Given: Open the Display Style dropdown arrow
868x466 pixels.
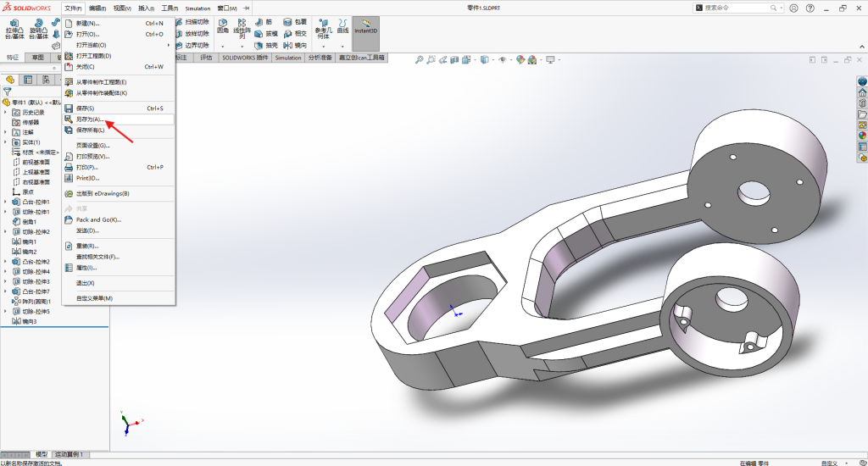Looking at the screenshot, I should click(x=492, y=60).
